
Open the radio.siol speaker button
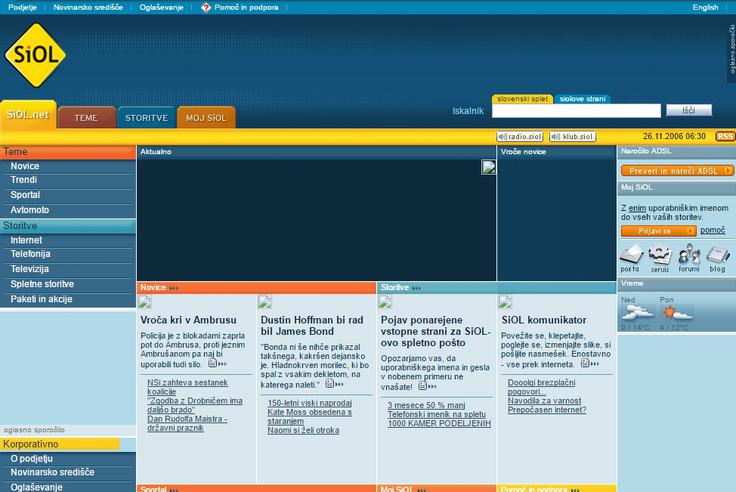(x=519, y=136)
